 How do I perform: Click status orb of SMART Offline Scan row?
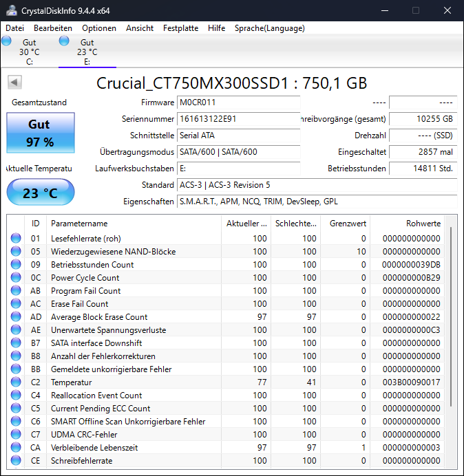click(16, 421)
